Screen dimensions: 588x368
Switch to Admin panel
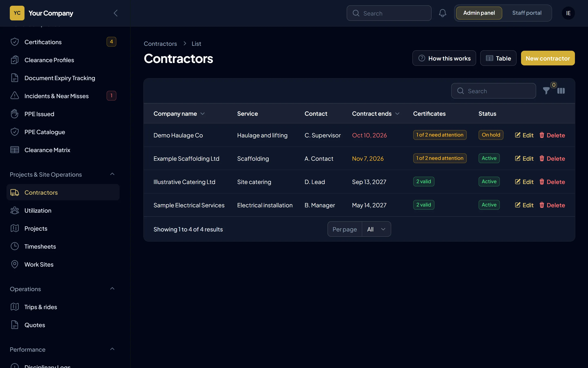tap(479, 13)
